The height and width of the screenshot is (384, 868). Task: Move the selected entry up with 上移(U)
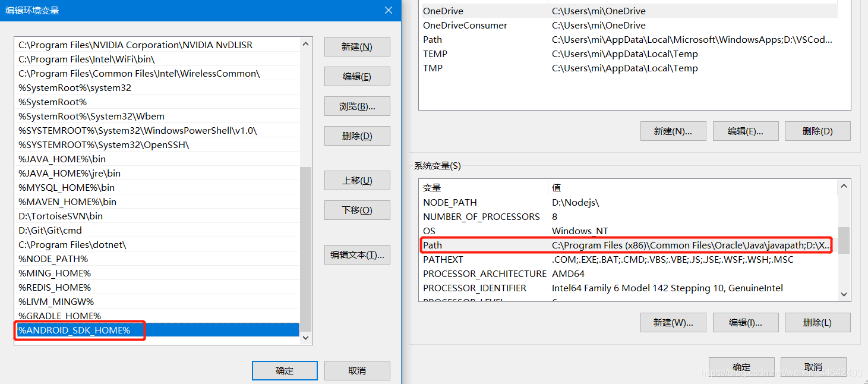356,180
